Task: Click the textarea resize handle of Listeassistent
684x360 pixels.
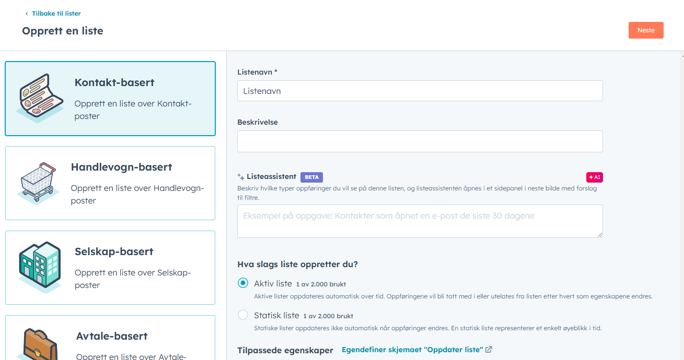Action: [x=599, y=234]
